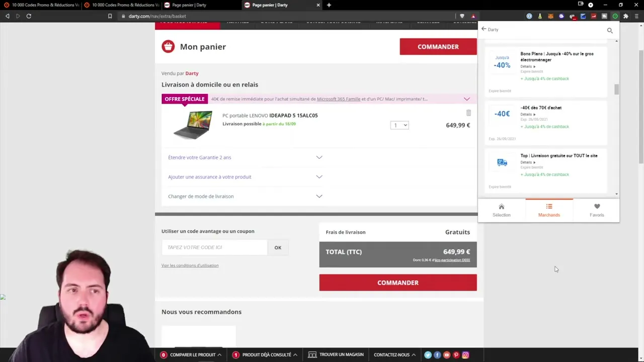The height and width of the screenshot is (362, 644).
Task: Click the search magnifier in the Darty cashback panel
Action: (x=610, y=30)
